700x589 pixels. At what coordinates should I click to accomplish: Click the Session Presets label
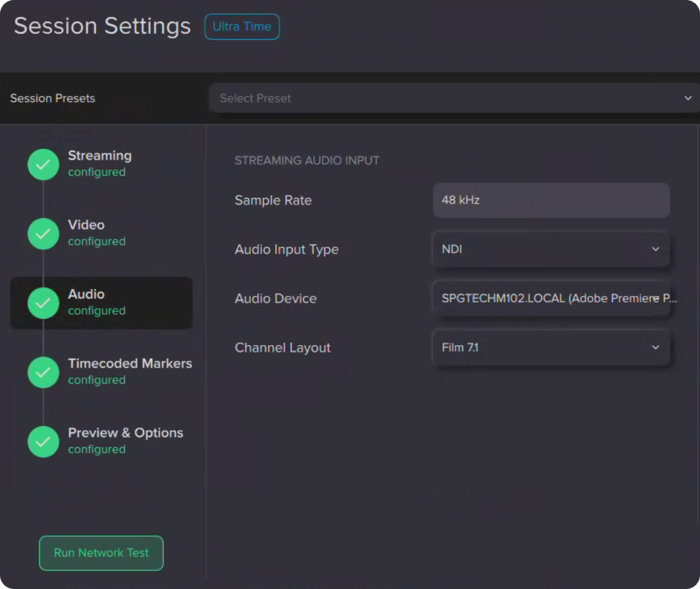point(53,98)
